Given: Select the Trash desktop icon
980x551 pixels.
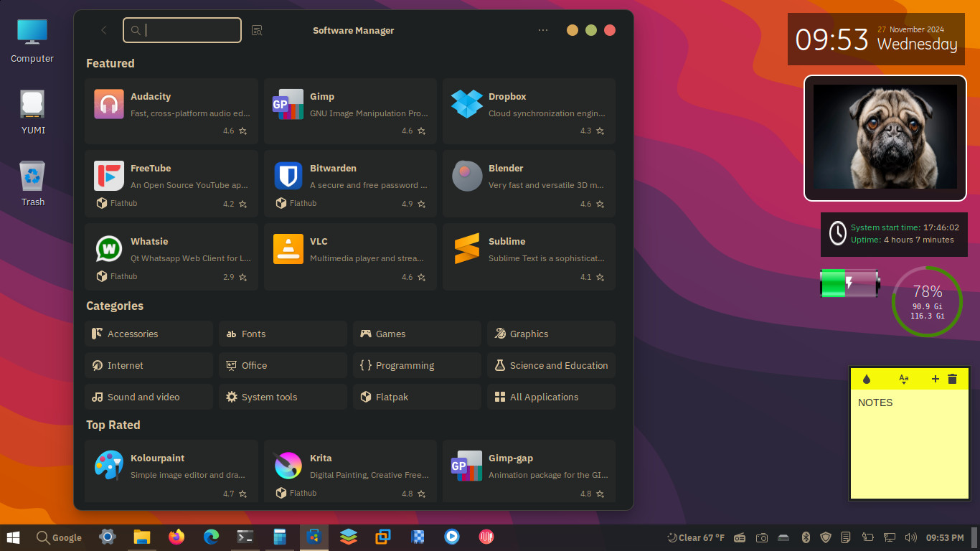Looking at the screenshot, I should pos(33,184).
